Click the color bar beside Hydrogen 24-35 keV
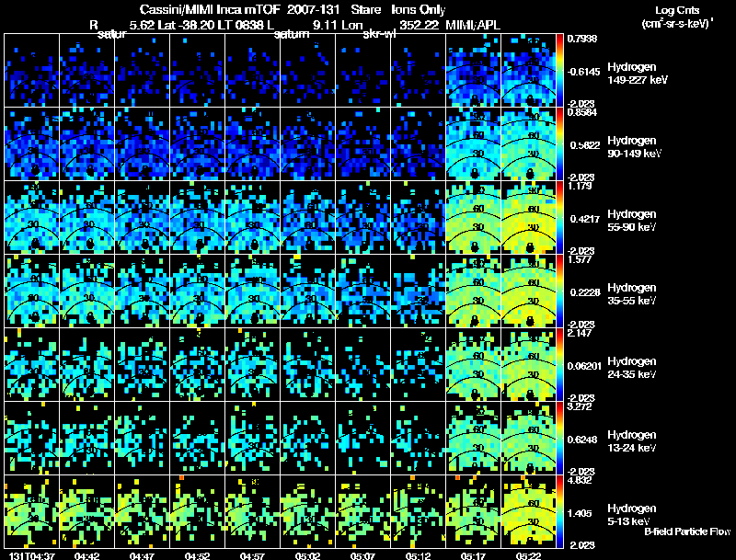736x560 pixels. [x=559, y=364]
